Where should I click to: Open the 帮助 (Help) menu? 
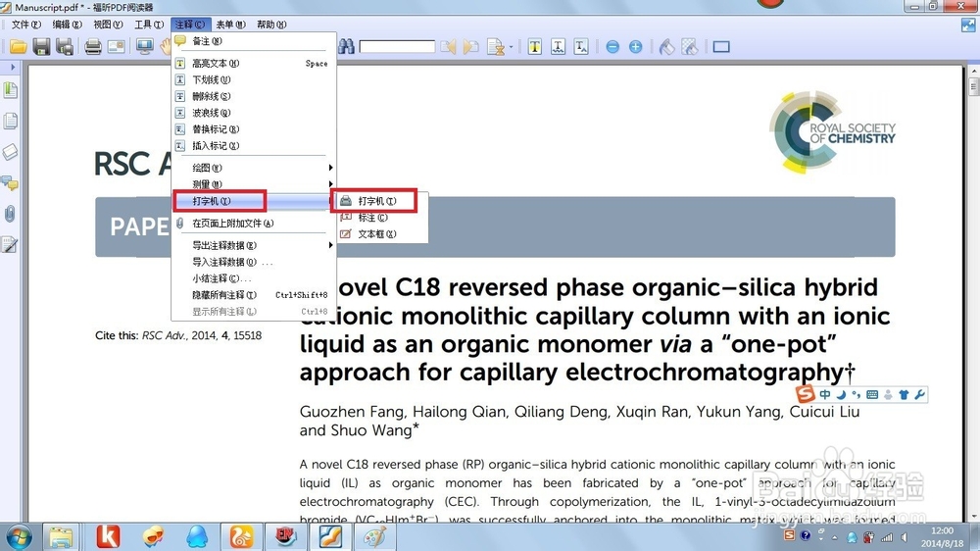271,25
